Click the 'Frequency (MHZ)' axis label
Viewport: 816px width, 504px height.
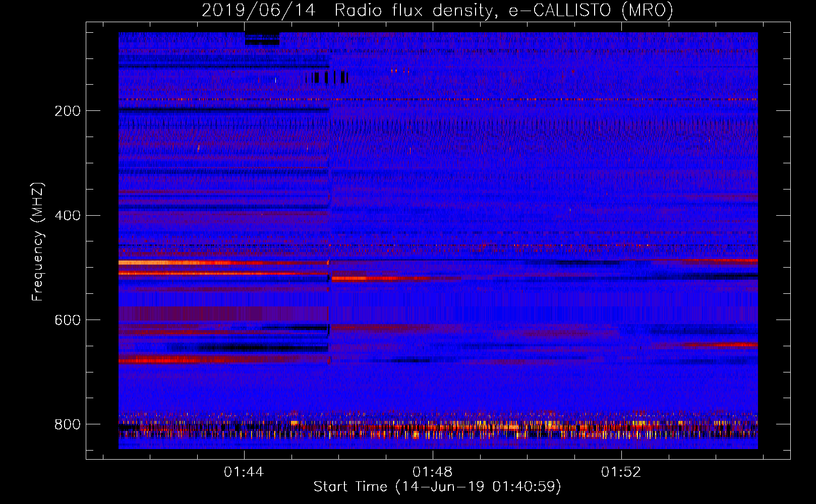click(x=38, y=241)
